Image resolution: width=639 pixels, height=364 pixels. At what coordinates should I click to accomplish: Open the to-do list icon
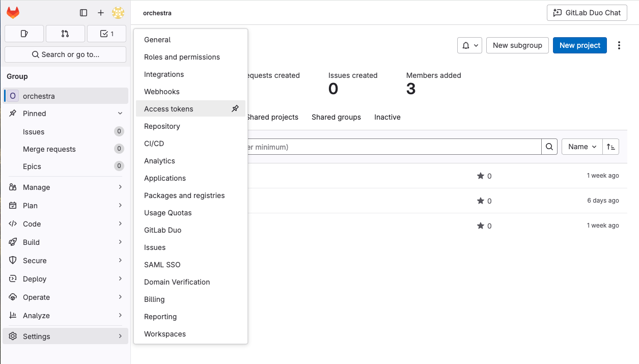point(106,33)
